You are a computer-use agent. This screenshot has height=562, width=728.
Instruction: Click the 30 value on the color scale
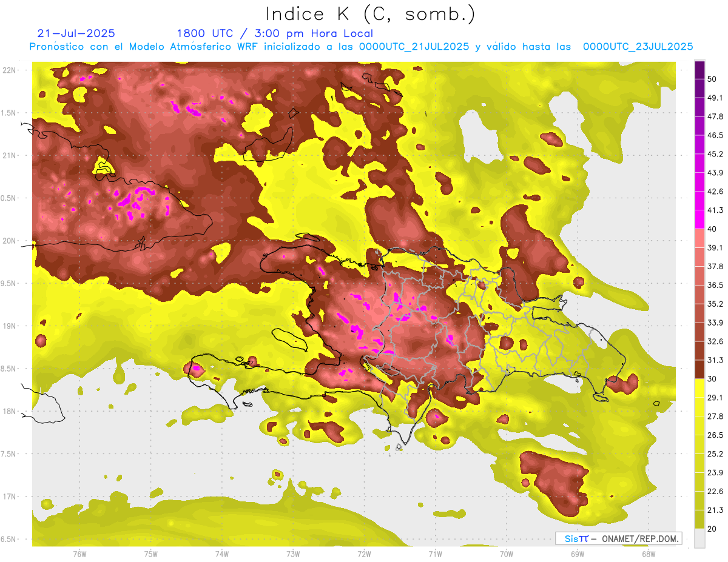[x=713, y=379]
